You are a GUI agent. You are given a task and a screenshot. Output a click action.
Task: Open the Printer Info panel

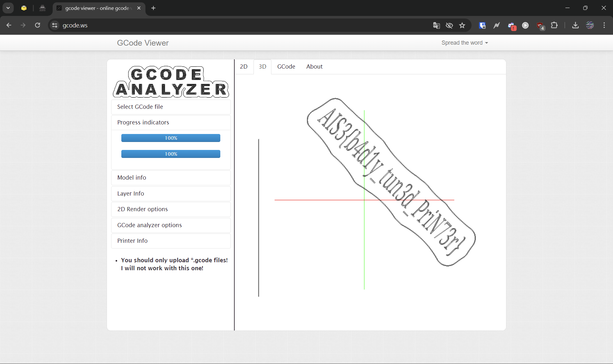[x=170, y=241]
